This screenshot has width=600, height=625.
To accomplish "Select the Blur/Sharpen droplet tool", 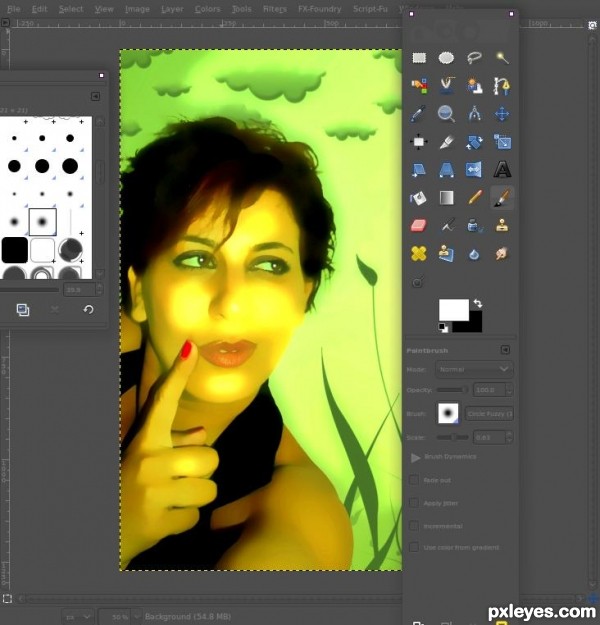I will tap(474, 254).
